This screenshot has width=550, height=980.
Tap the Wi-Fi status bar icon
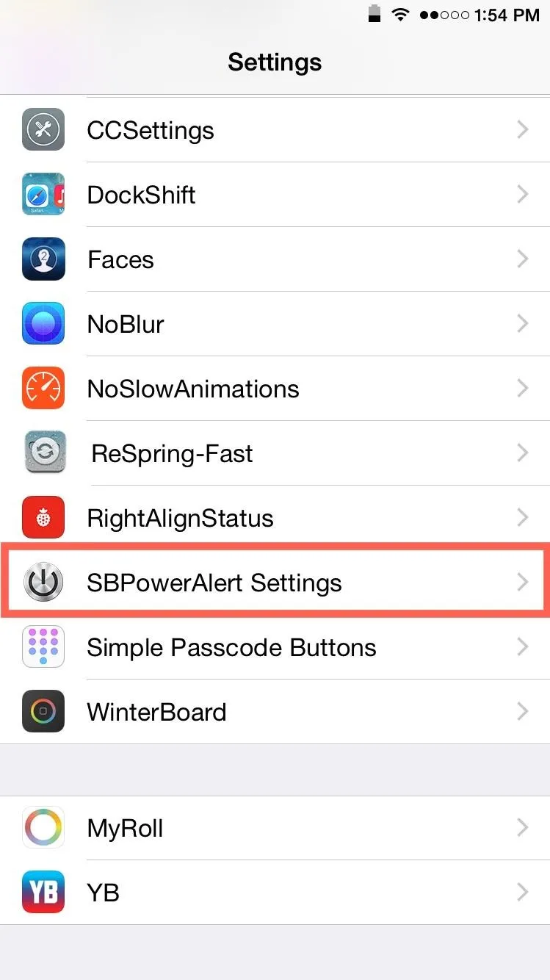tap(400, 15)
